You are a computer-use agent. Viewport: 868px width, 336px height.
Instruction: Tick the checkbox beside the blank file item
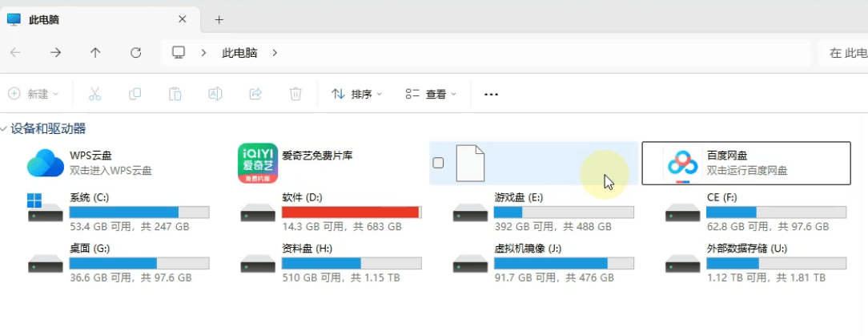(438, 163)
